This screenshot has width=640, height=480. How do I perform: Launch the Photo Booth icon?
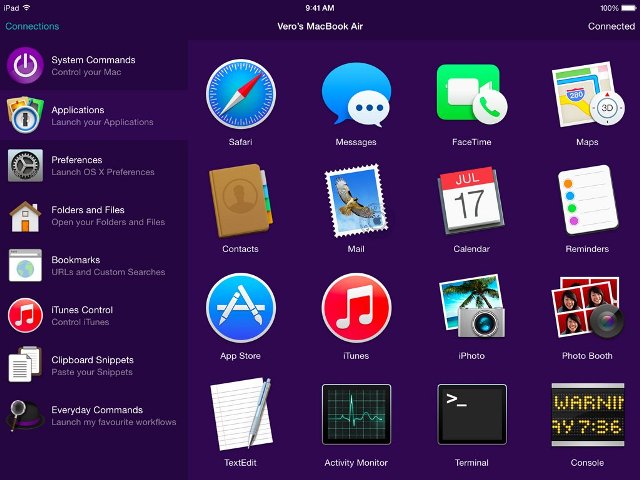(587, 308)
